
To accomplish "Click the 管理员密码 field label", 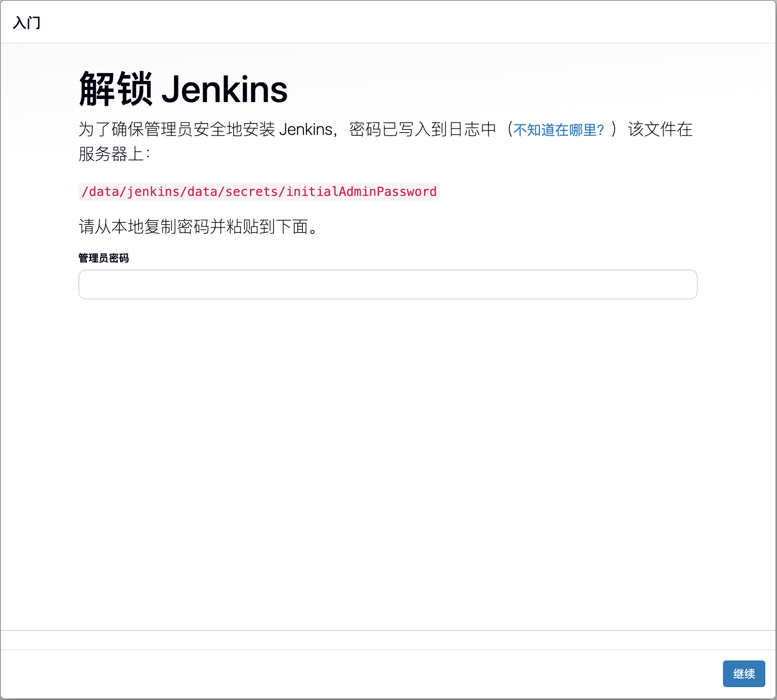I will coord(104,258).
